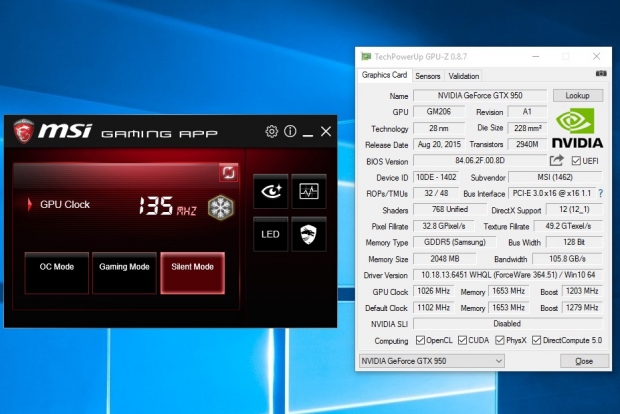Click the Name field NVIDIA GeForce GTX 950
Image resolution: width=620 pixels, height=414 pixels.
[x=480, y=95]
